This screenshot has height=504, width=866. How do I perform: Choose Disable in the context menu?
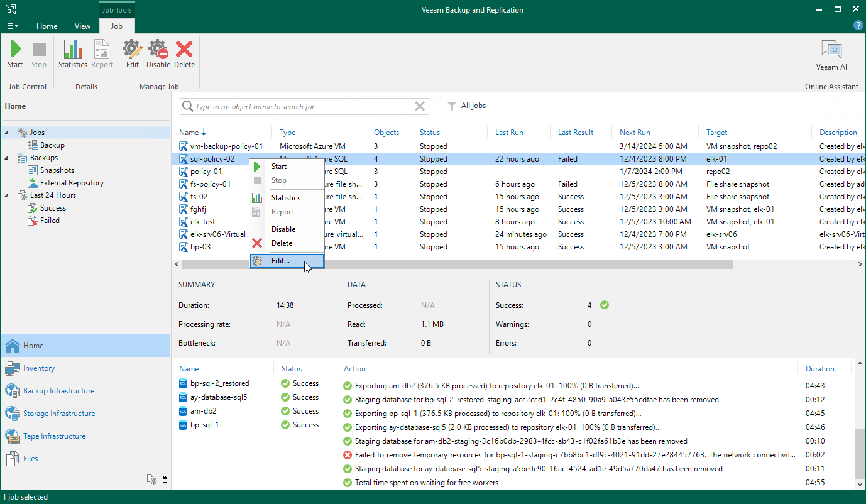point(287,229)
